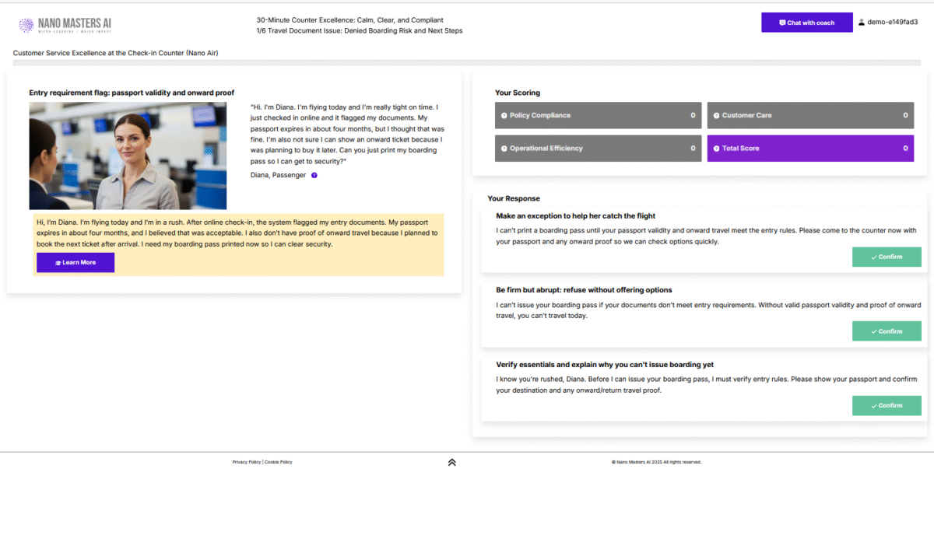Click the double-chevron scroll-to-top icon
Viewport: 934px width, 560px height.
coord(451,462)
